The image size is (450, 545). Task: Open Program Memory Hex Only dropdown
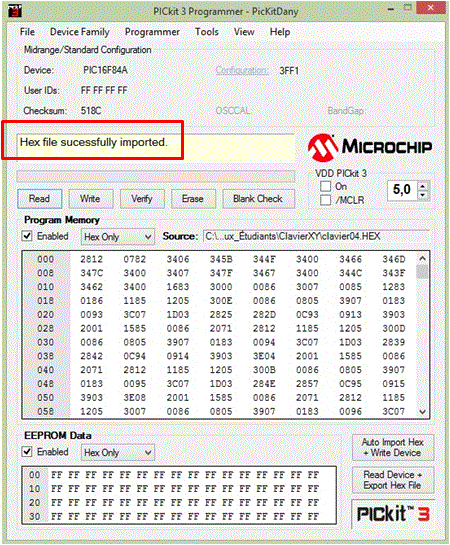coord(117,237)
